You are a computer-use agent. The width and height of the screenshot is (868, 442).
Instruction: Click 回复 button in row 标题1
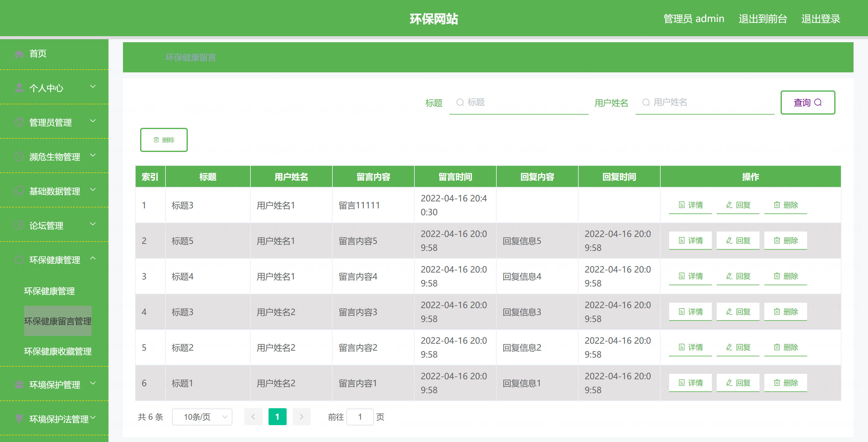pyautogui.click(x=738, y=383)
